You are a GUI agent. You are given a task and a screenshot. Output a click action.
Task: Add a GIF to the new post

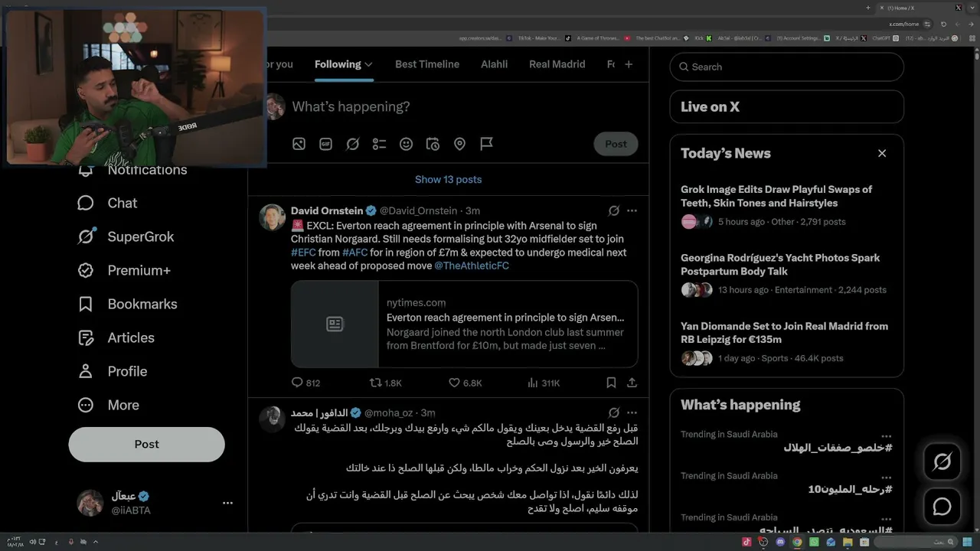pos(325,144)
